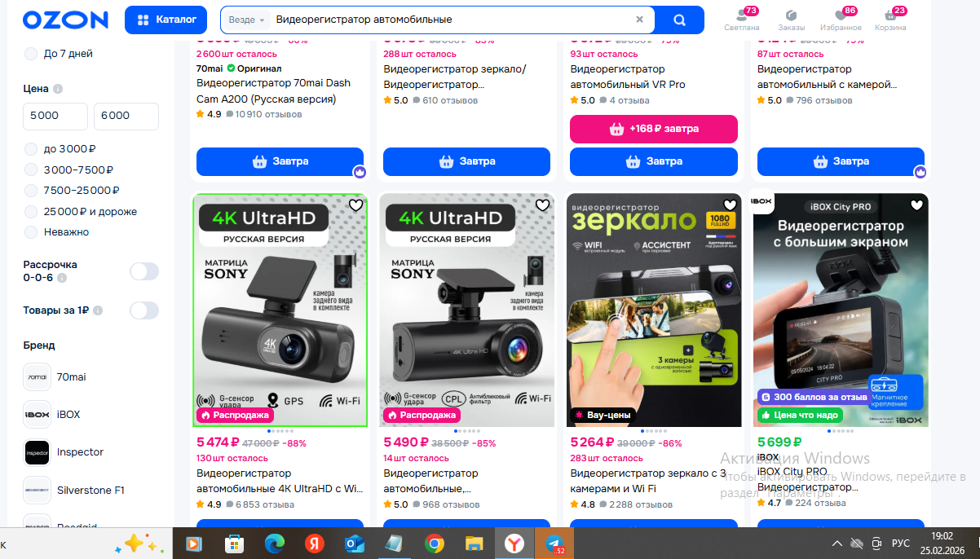Favorite the 4K UltraHD GPS dashcam (heart)
The image size is (980, 559).
tap(355, 205)
